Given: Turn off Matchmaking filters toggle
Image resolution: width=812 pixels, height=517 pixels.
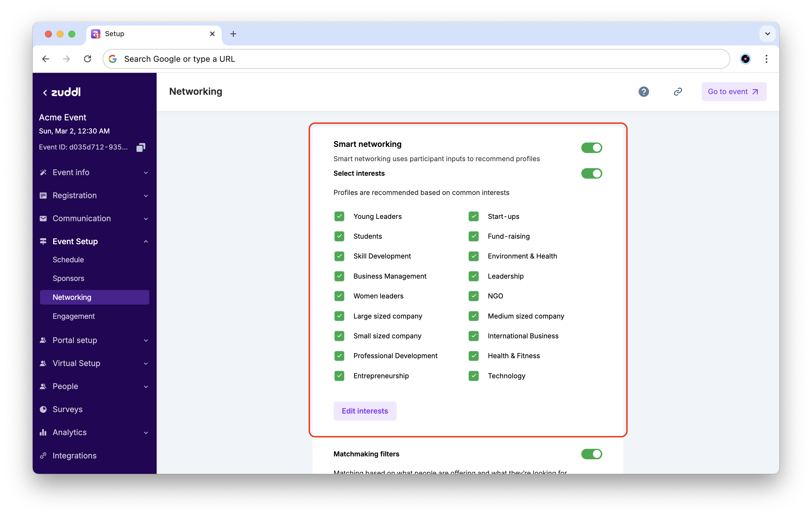Looking at the screenshot, I should click(x=591, y=454).
